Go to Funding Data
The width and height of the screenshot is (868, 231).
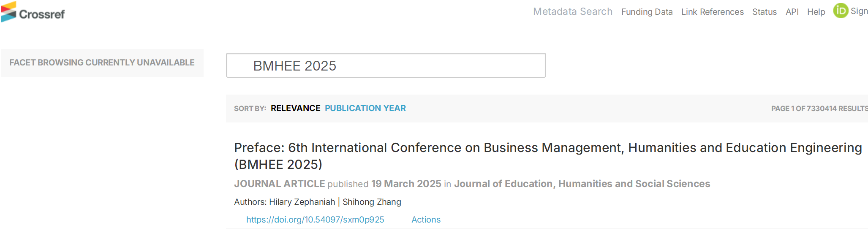tap(647, 12)
